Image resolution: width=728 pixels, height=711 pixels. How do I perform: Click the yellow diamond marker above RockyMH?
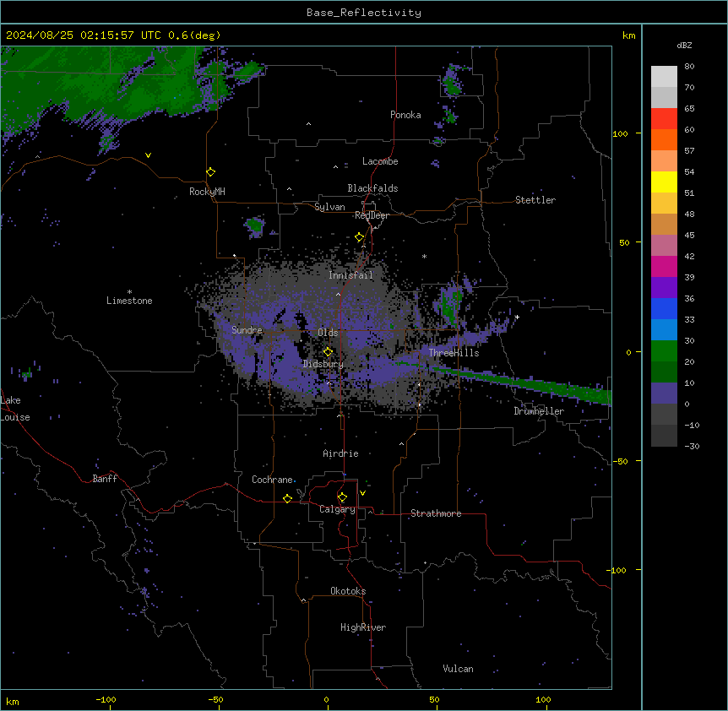[x=210, y=172]
